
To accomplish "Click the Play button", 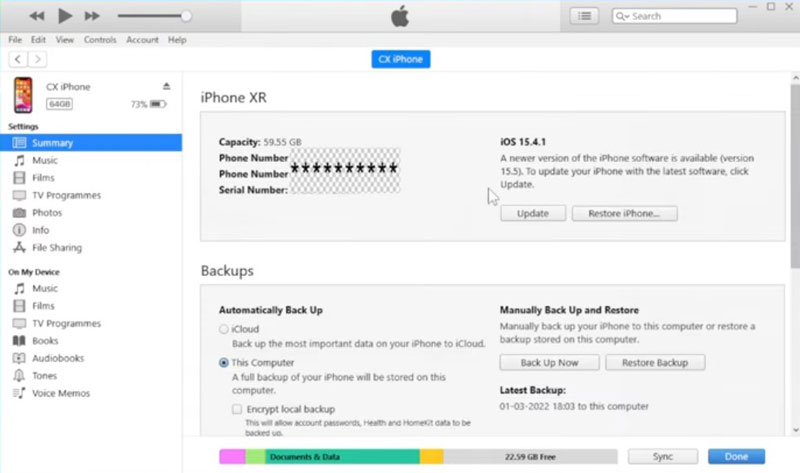I will point(65,16).
